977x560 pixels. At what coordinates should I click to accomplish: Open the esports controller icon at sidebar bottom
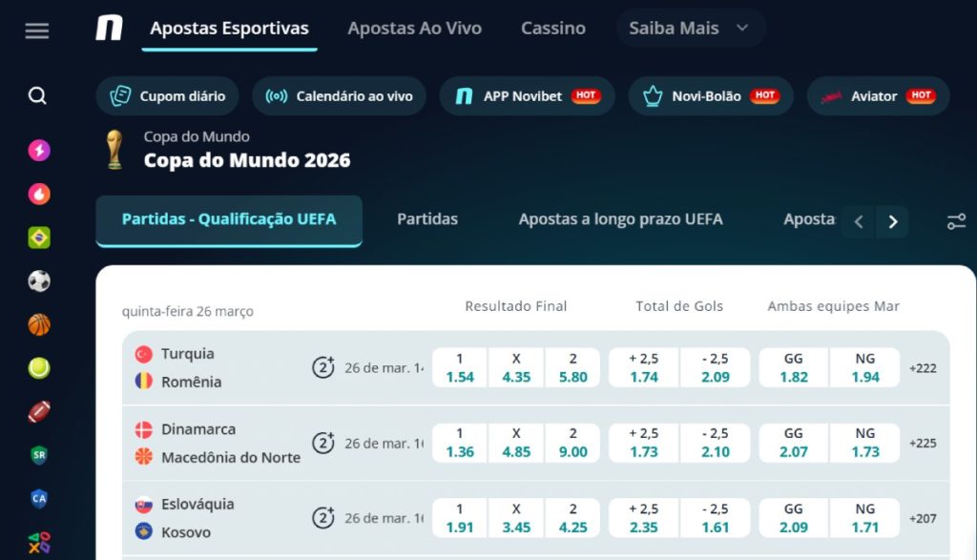(36, 540)
